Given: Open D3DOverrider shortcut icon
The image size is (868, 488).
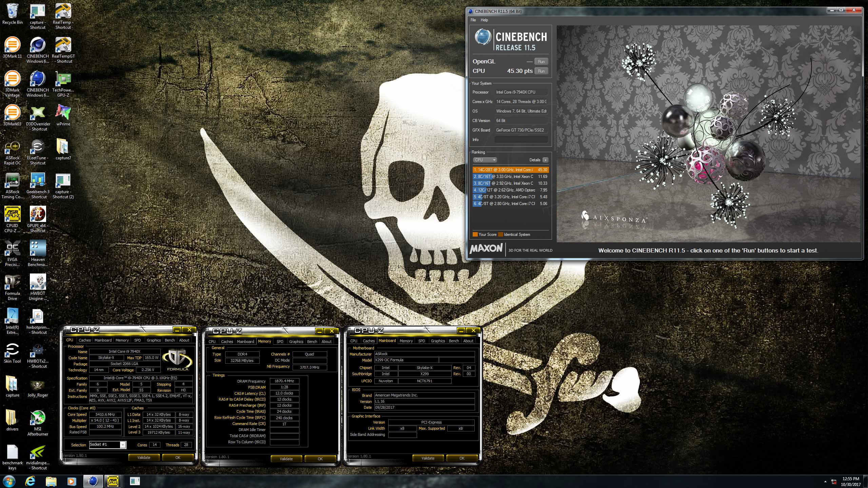Looking at the screenshot, I should point(38,118).
